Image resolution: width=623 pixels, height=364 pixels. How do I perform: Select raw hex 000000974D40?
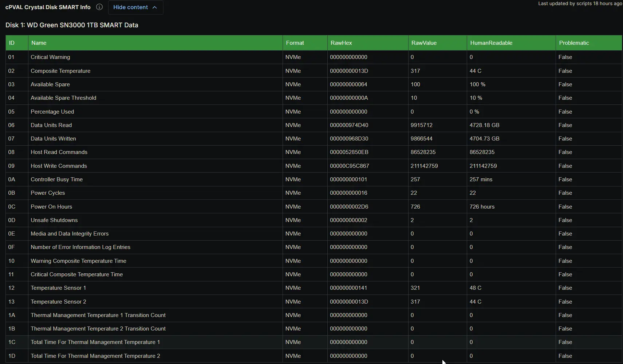point(349,125)
